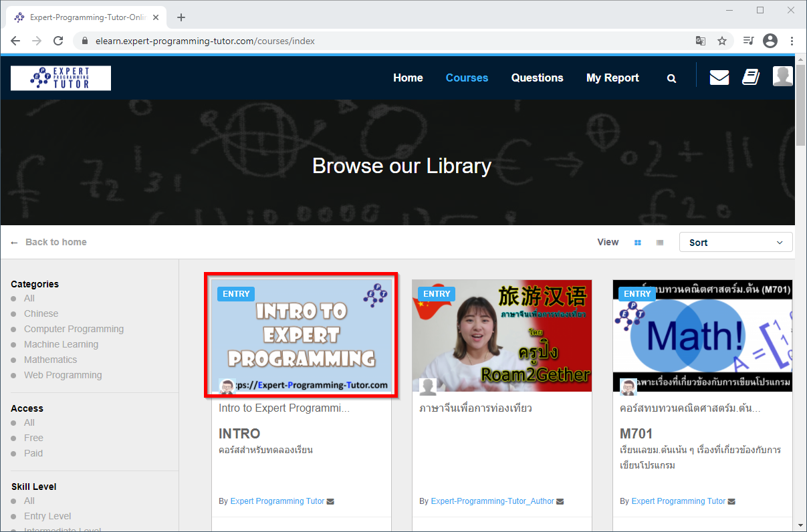The height and width of the screenshot is (532, 807).
Task: Open the user avatar in the site navbar
Action: pos(782,76)
